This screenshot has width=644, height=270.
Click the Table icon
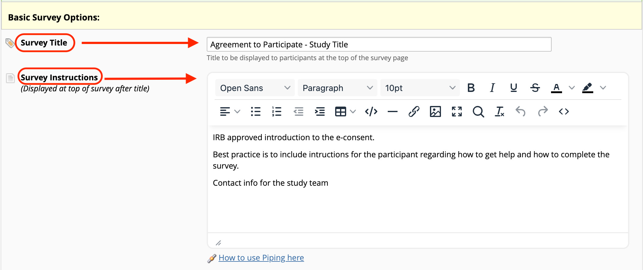point(340,111)
